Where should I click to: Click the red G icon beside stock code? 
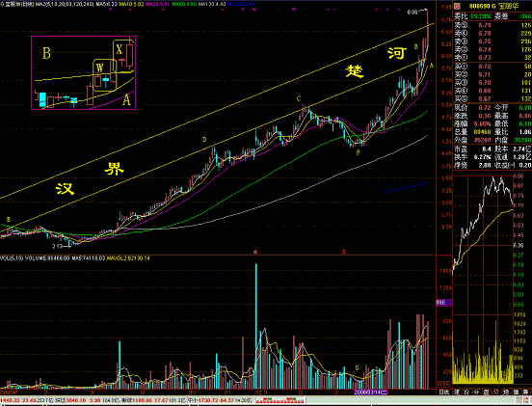[x=457, y=6]
